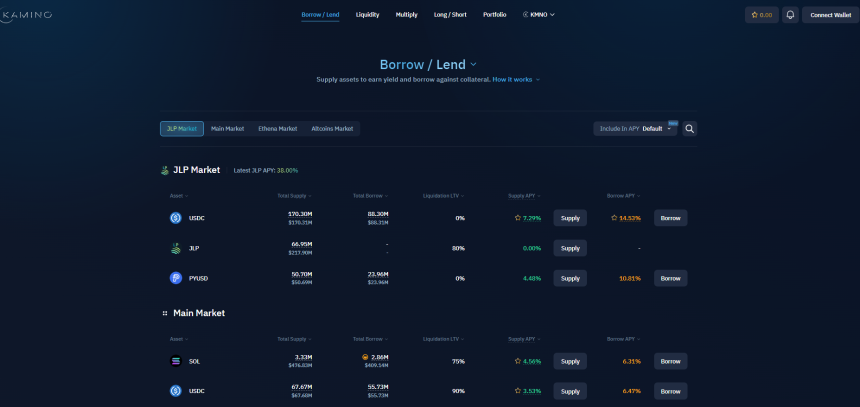
Task: Sort JLP Market by Total Borrow
Action: click(x=370, y=196)
